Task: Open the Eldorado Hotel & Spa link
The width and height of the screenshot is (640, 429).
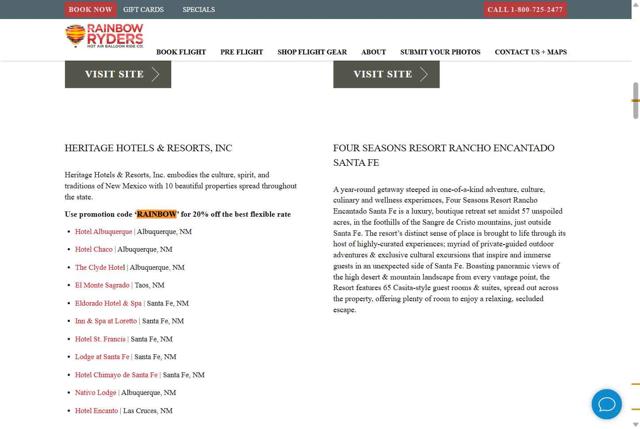Action: [x=108, y=303]
